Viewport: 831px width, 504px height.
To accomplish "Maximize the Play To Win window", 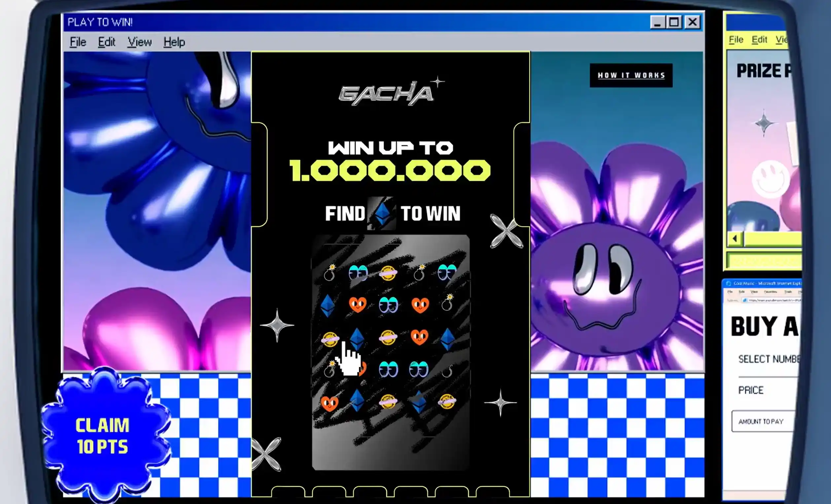I will pyautogui.click(x=674, y=22).
